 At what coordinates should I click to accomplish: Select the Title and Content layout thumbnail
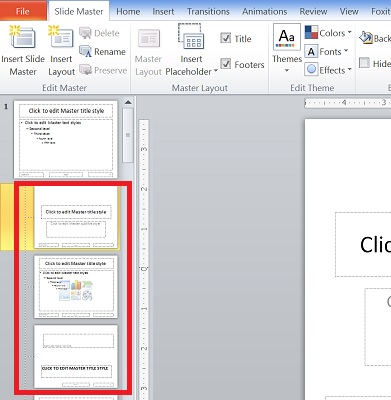click(x=76, y=287)
